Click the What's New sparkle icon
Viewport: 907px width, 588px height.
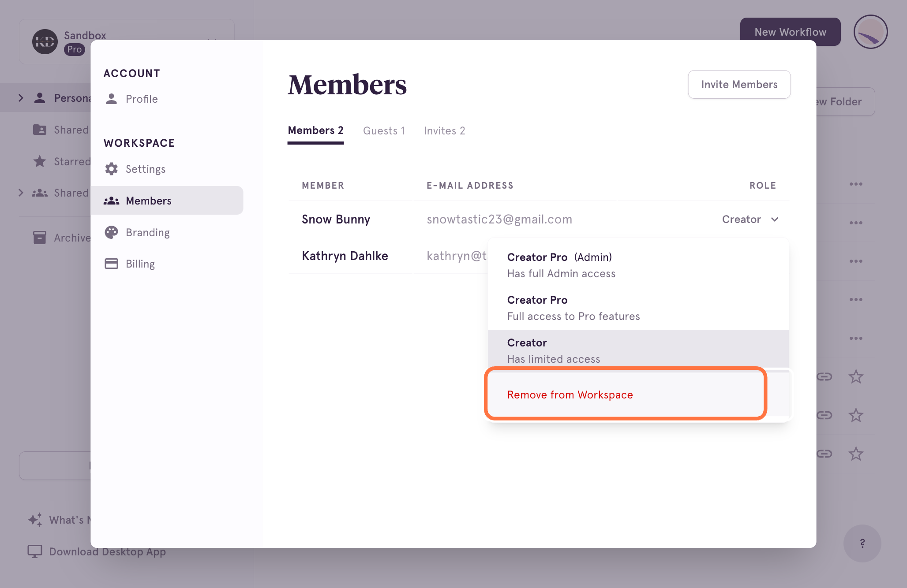coord(35,520)
